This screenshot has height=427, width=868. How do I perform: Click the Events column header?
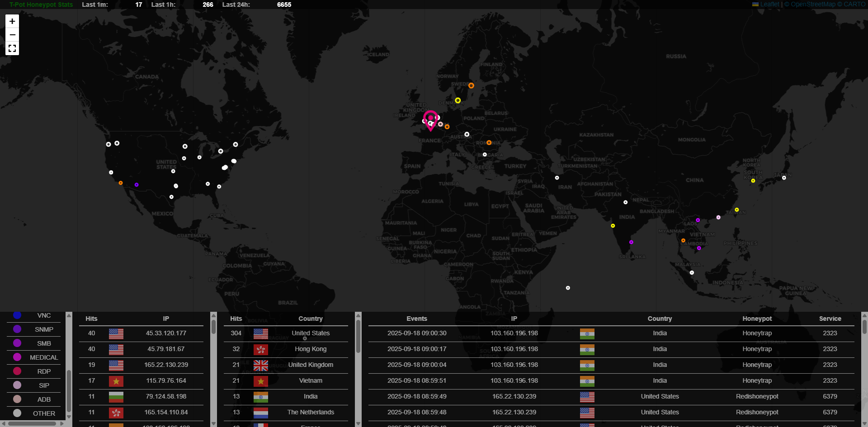click(416, 319)
